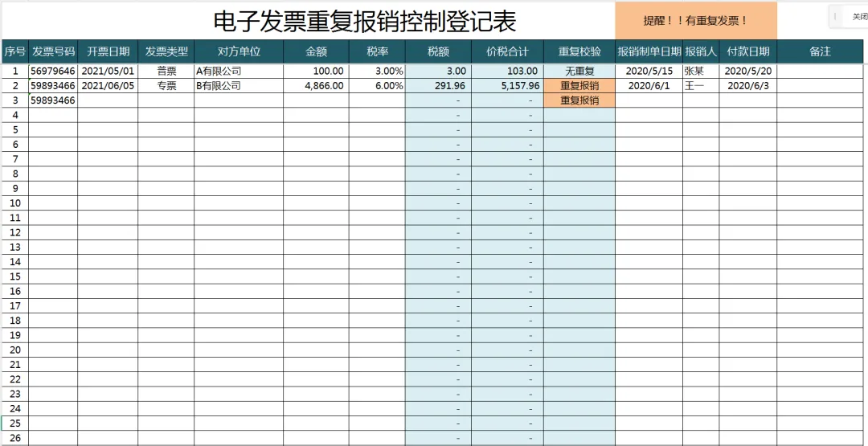Select the B有限公司 cell
The width and height of the screenshot is (868, 446).
point(239,86)
